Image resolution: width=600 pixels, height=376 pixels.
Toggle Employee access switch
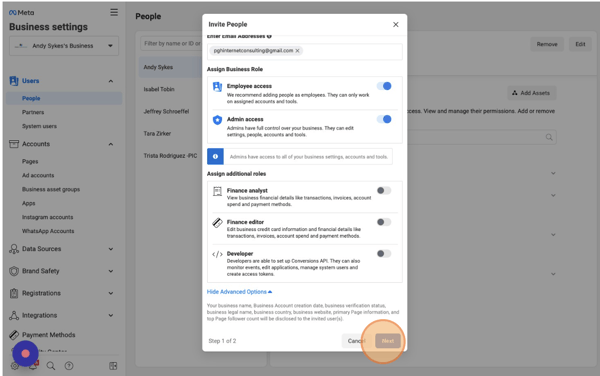click(384, 86)
